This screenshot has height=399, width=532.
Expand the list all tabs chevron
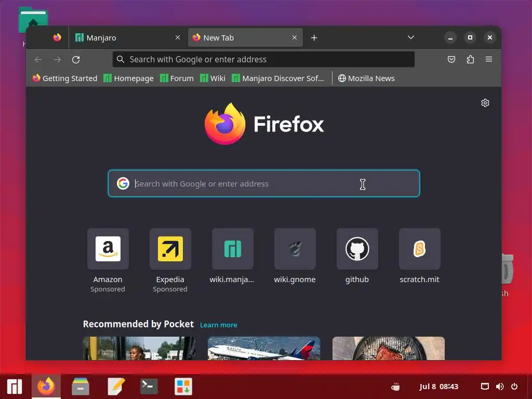pyautogui.click(x=411, y=37)
